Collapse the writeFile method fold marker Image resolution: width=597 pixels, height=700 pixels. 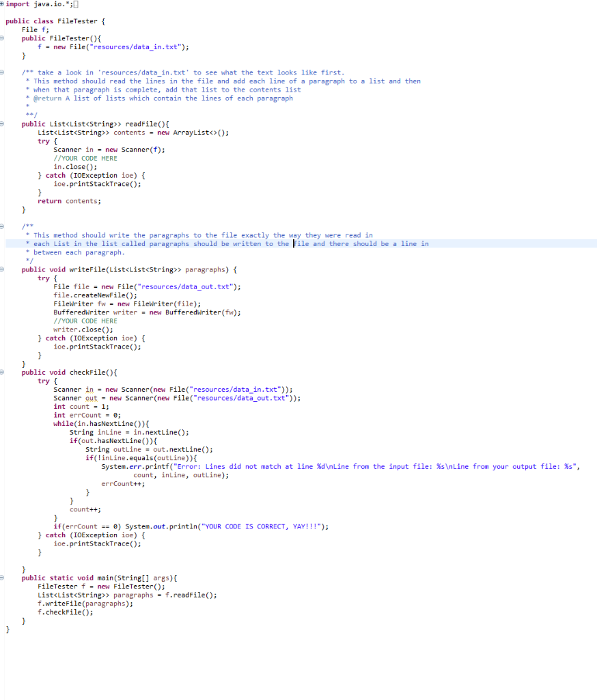(3, 269)
